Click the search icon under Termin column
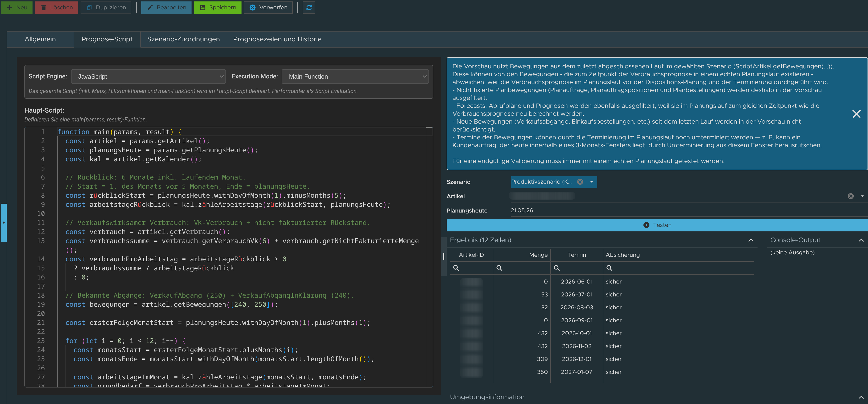Image resolution: width=868 pixels, height=404 pixels. (x=557, y=268)
